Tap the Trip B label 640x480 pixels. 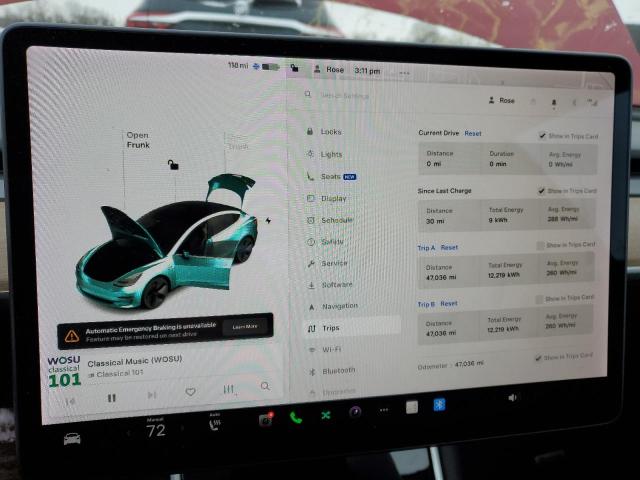pyautogui.click(x=426, y=304)
